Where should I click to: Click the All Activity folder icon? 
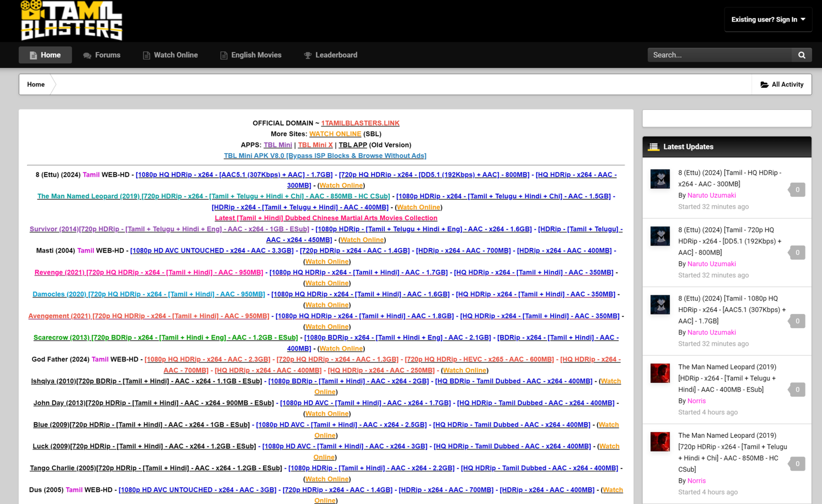click(x=764, y=84)
